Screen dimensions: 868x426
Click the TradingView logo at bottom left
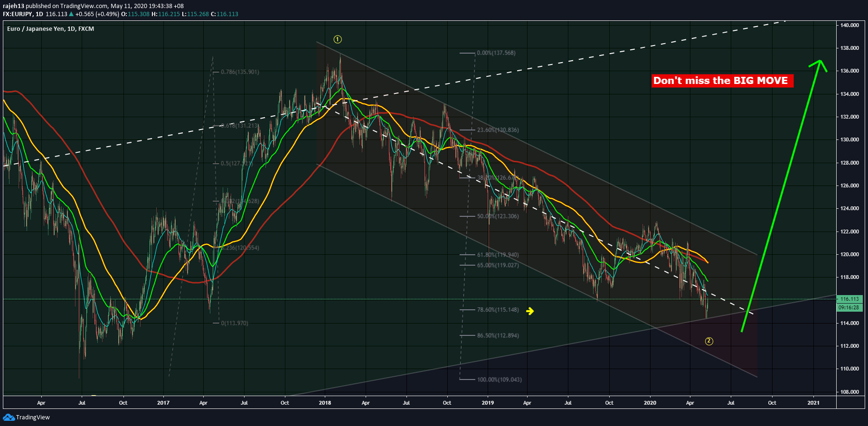pyautogui.click(x=27, y=417)
